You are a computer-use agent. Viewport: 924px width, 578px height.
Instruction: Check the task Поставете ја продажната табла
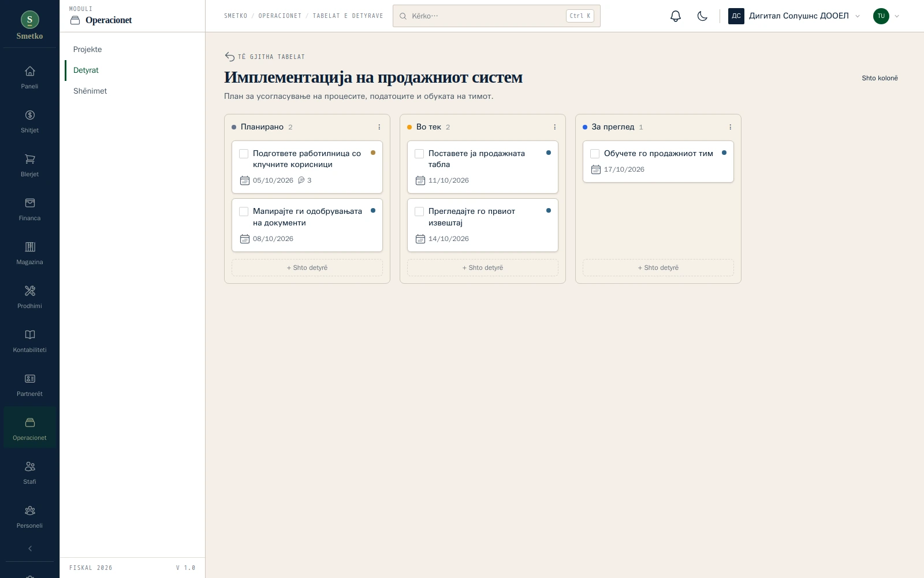[419, 154]
